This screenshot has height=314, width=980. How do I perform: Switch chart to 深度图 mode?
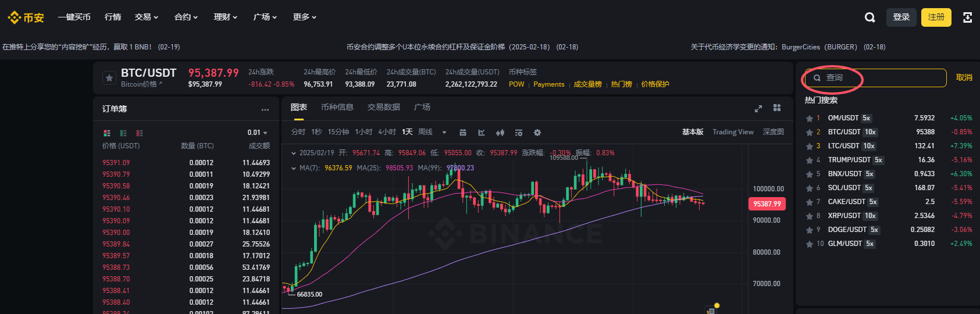tap(774, 133)
